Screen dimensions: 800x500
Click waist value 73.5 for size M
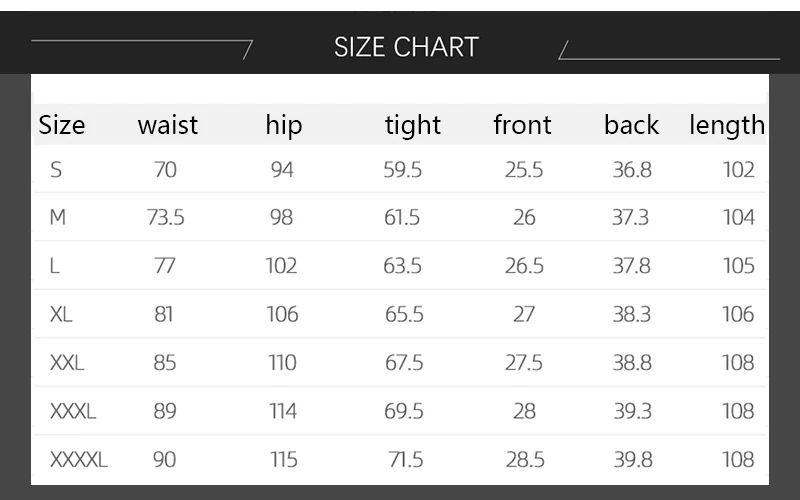pos(166,218)
